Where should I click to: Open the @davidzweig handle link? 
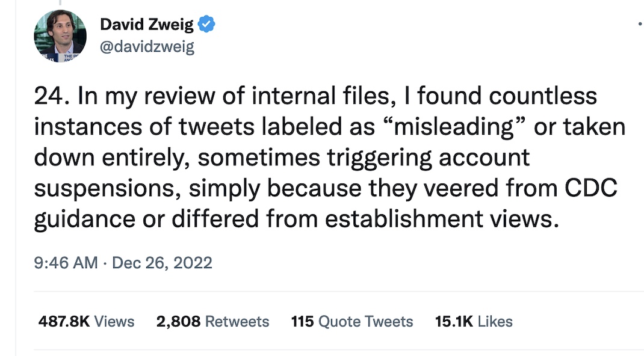click(147, 47)
